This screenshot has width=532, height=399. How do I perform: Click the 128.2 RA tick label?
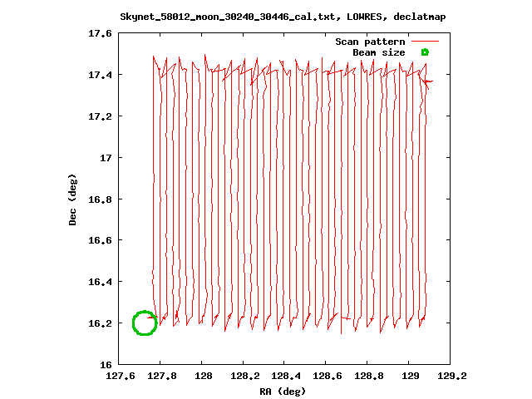tap(245, 376)
